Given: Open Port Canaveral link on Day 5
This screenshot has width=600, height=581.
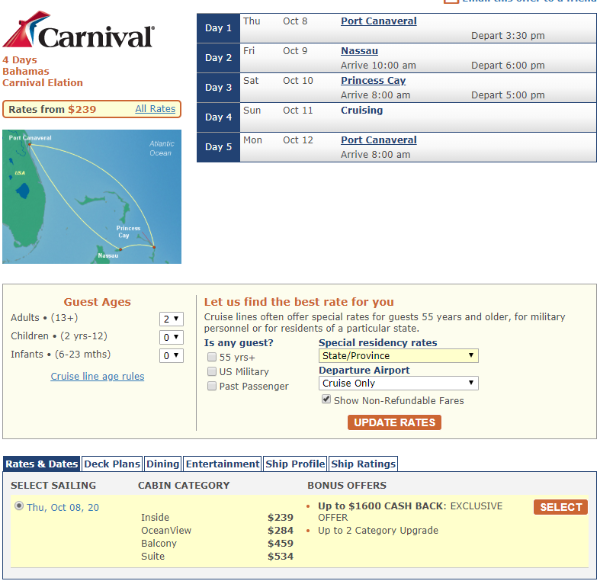Looking at the screenshot, I should click(x=378, y=140).
